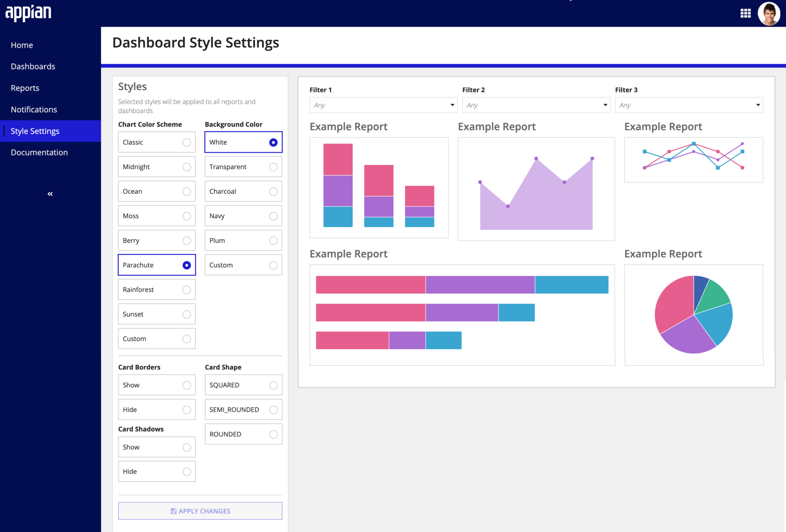Click the APPLY CHANGES button
Image resolution: width=786 pixels, height=532 pixels.
[x=200, y=511]
